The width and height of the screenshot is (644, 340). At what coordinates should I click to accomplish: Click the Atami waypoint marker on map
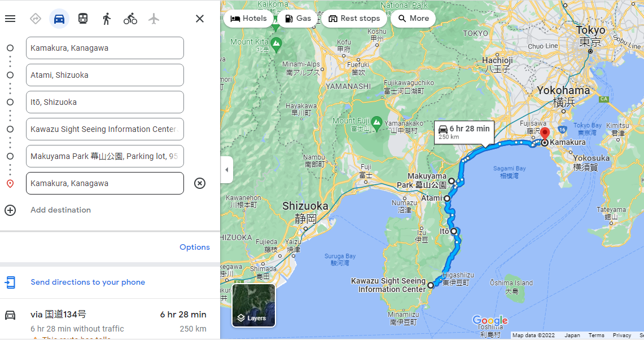[x=447, y=198]
